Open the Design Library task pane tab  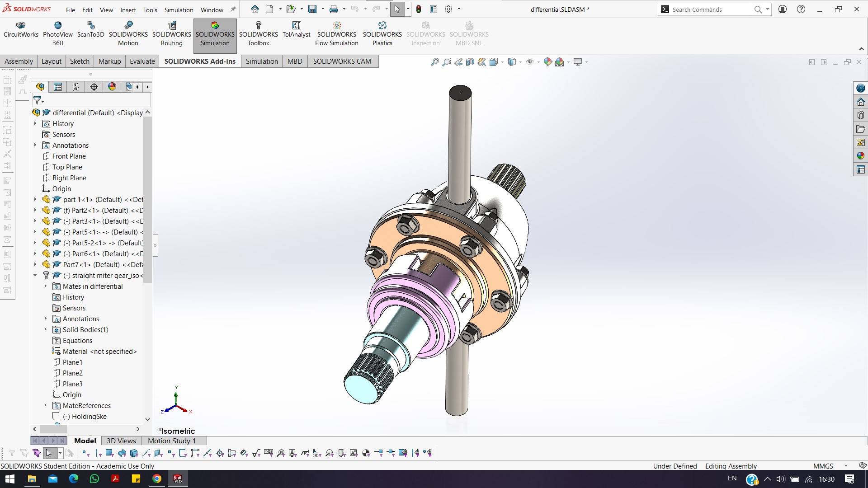click(861, 115)
